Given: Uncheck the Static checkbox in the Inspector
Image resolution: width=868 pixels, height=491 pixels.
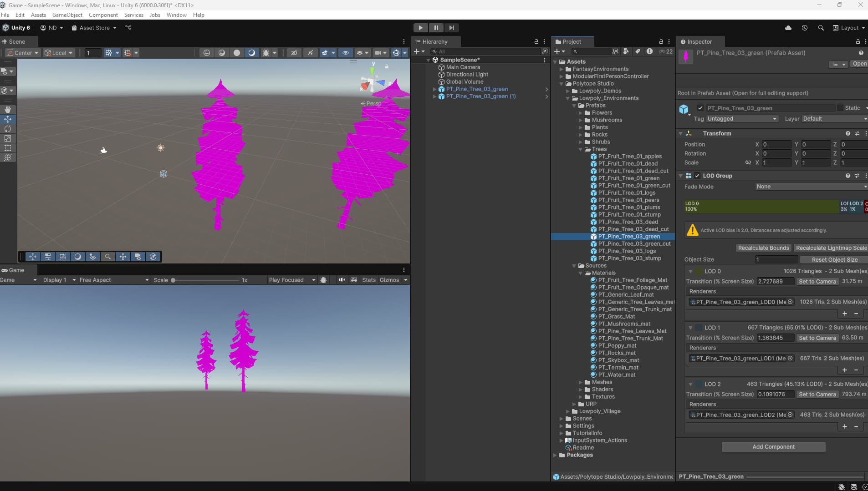Looking at the screenshot, I should [841, 108].
